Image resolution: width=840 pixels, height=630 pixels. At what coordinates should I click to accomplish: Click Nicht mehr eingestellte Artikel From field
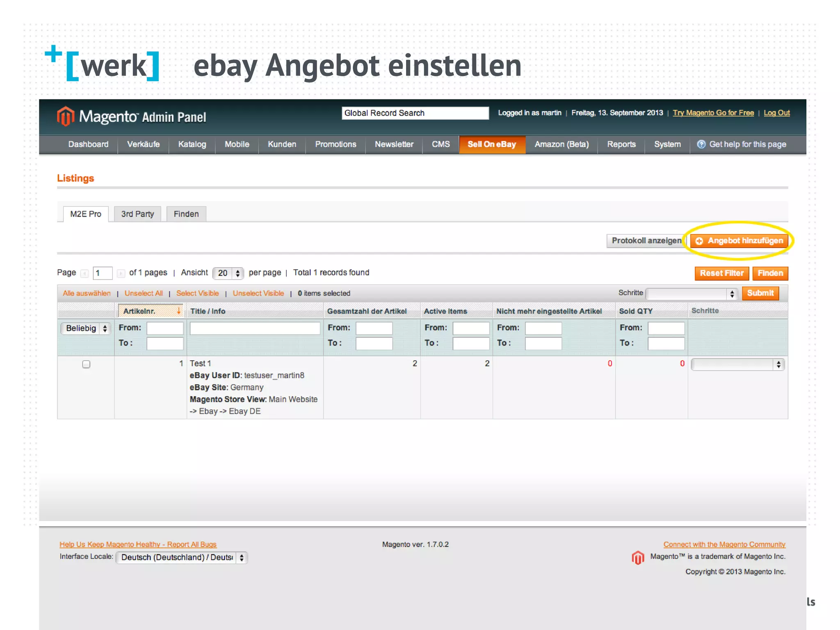point(543,328)
